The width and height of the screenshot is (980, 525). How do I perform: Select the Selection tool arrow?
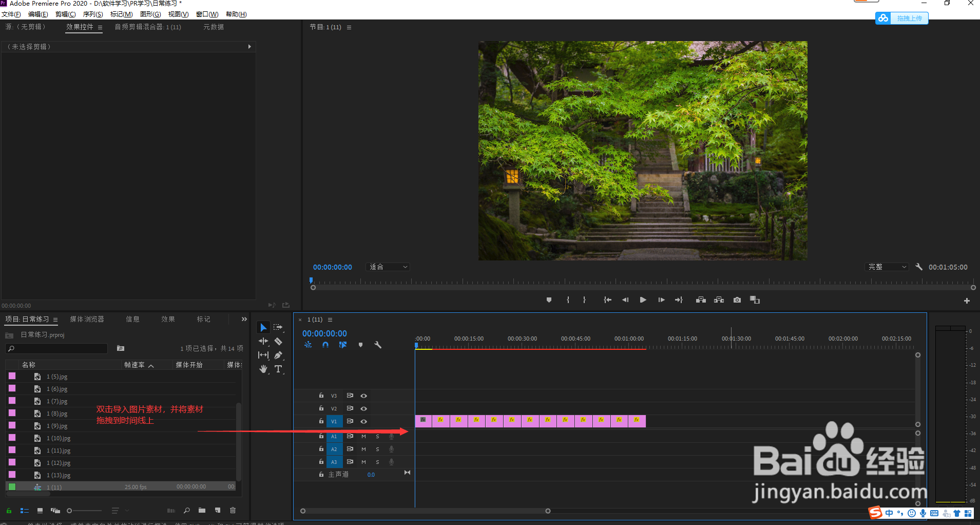coord(263,328)
